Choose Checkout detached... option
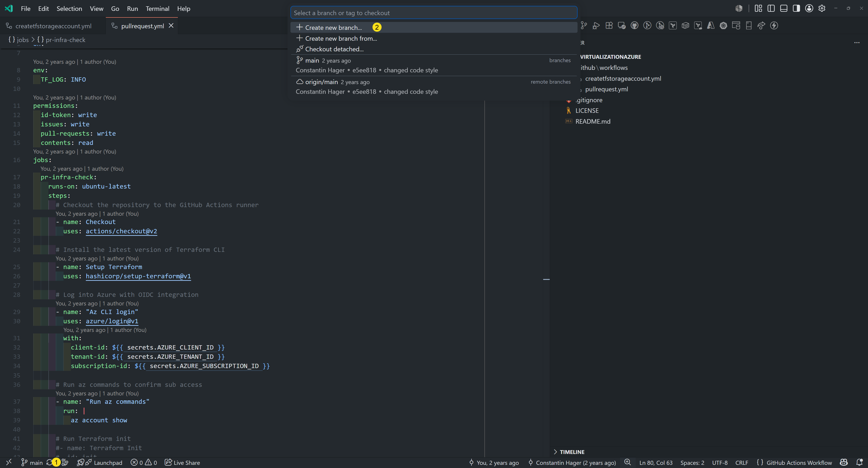 pos(434,49)
